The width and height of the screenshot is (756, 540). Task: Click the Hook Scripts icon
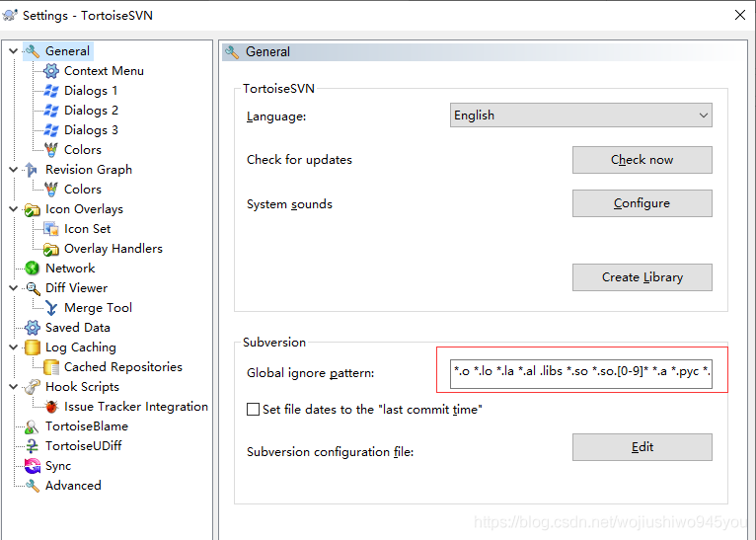[33, 387]
